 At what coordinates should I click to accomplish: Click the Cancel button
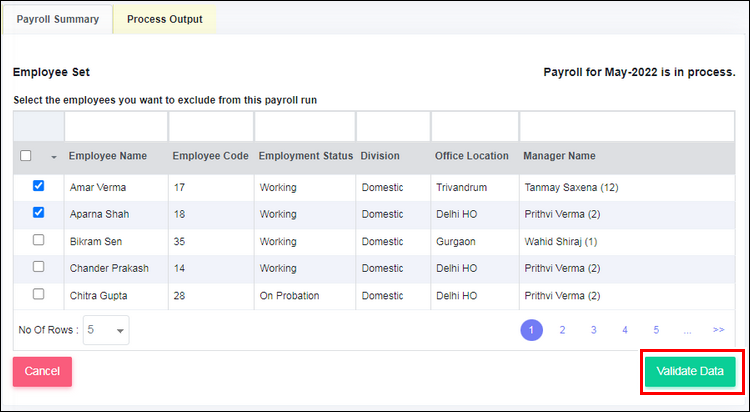tap(42, 371)
